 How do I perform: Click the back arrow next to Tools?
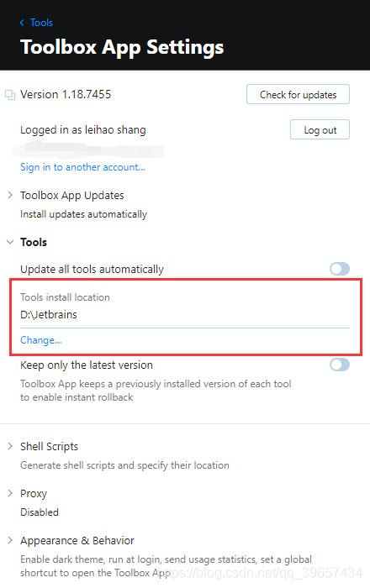point(22,23)
